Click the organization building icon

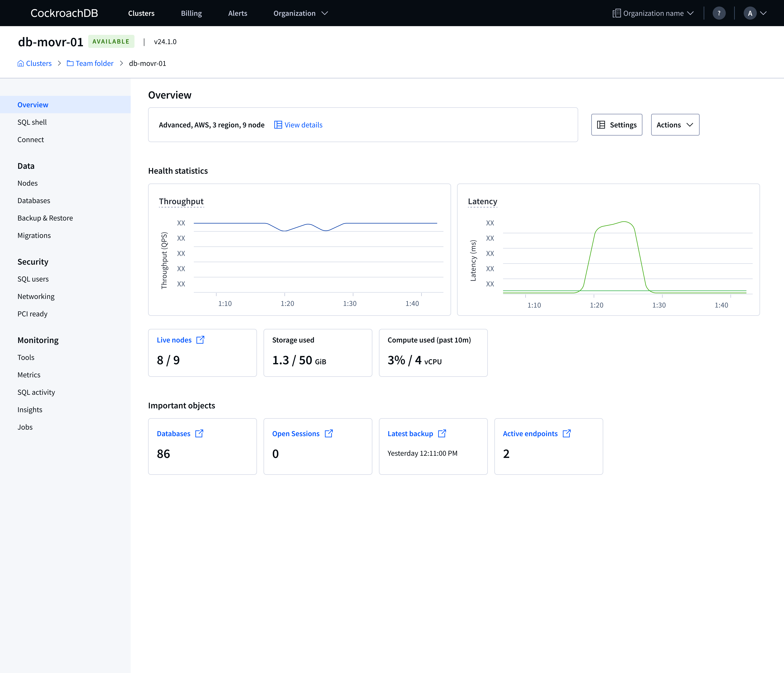point(616,13)
